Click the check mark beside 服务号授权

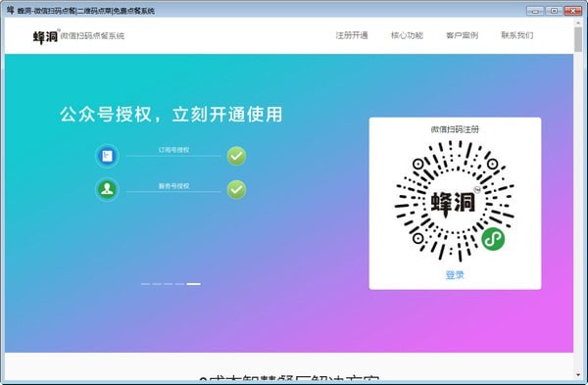236,190
